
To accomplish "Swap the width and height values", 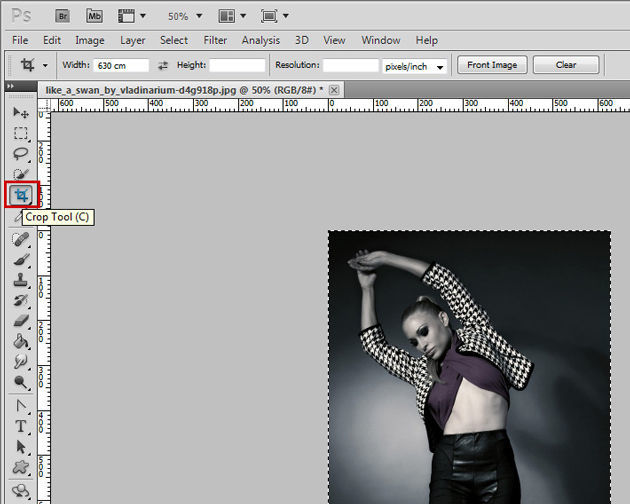I will [x=163, y=65].
